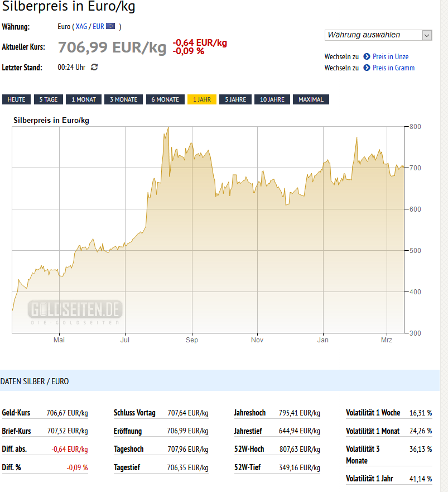This screenshot has width=448, height=492.
Task: Click the chart peak near 800
Action: point(168,128)
